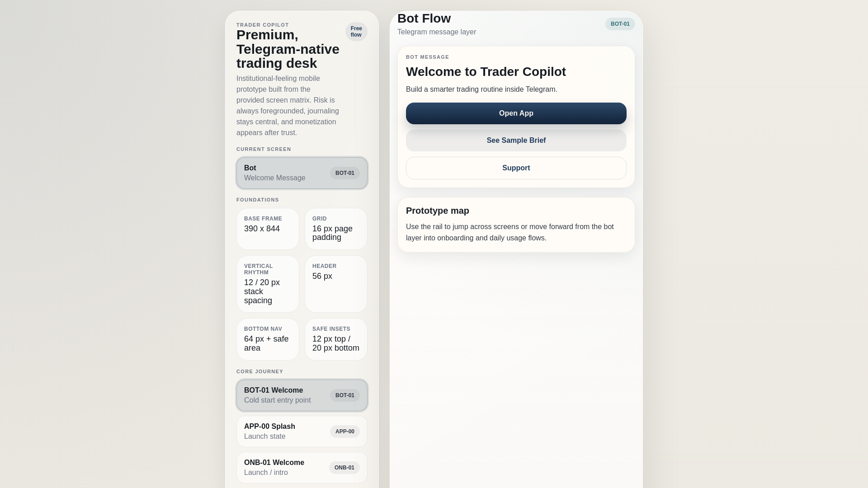Viewport: 868px width, 488px height.
Task: Click the Prototype map card
Action: [x=516, y=225]
